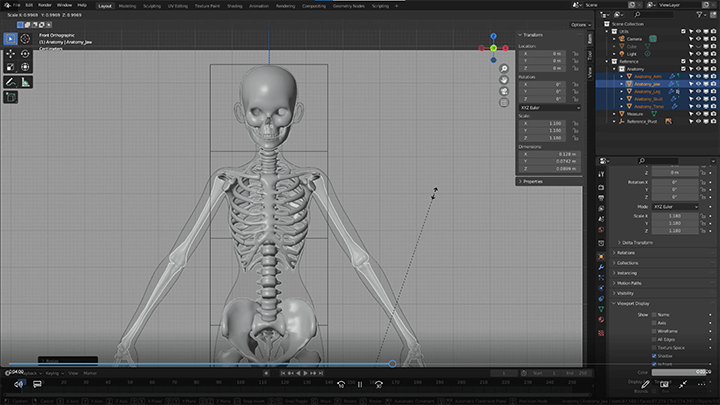
Task: Expand the Collections panel
Action: pos(663,263)
